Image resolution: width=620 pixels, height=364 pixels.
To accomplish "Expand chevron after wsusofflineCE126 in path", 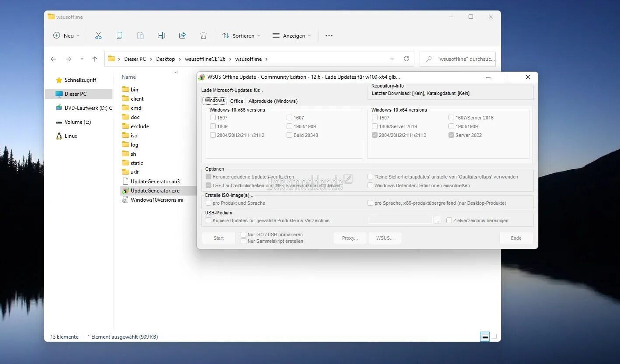I will (230, 59).
